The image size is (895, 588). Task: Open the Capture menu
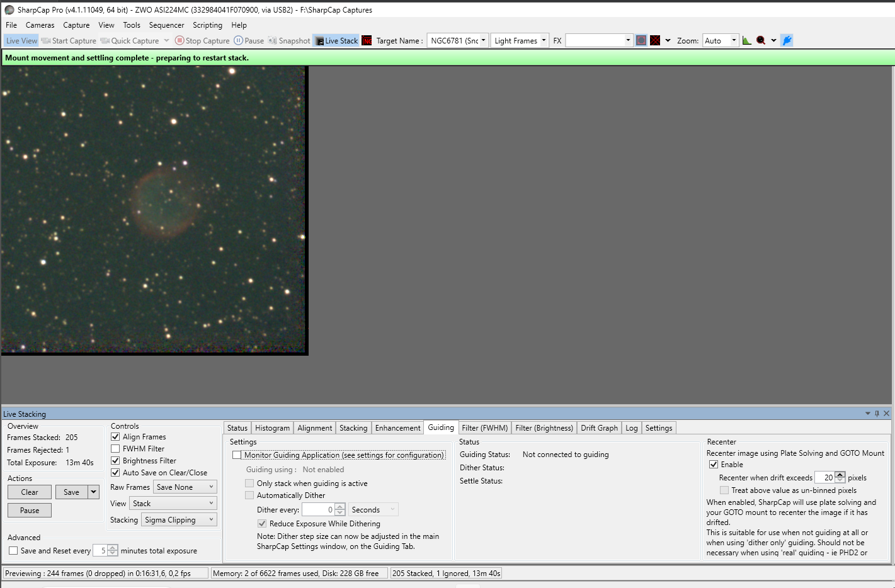click(x=76, y=25)
